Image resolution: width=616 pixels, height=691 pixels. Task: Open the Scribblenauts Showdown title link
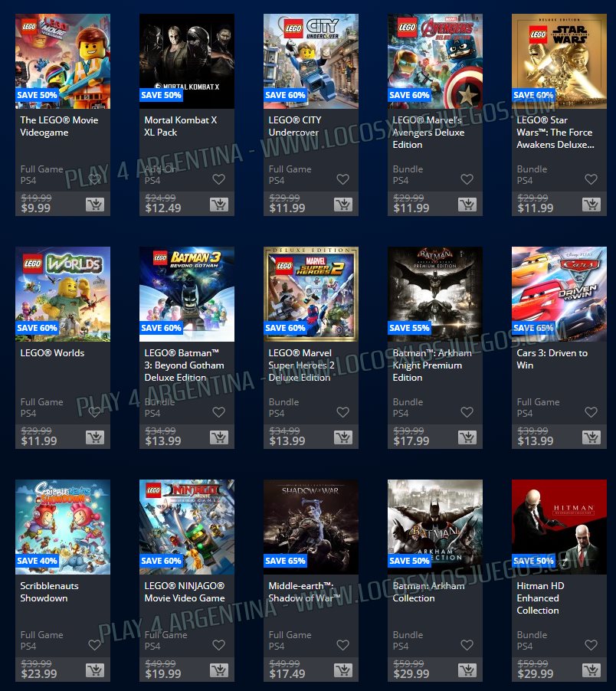(49, 592)
